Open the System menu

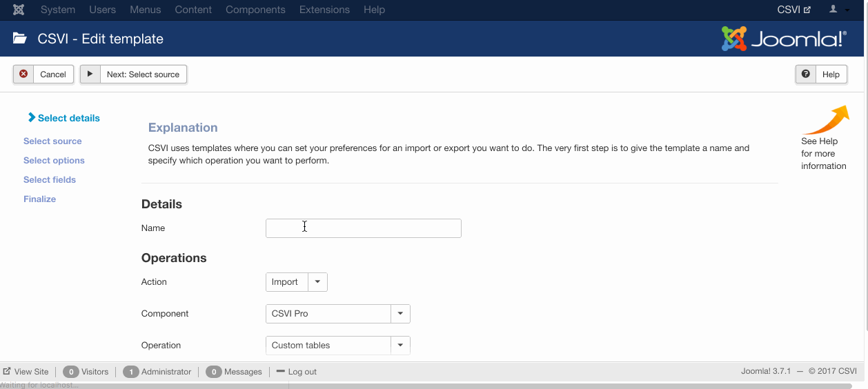(58, 10)
